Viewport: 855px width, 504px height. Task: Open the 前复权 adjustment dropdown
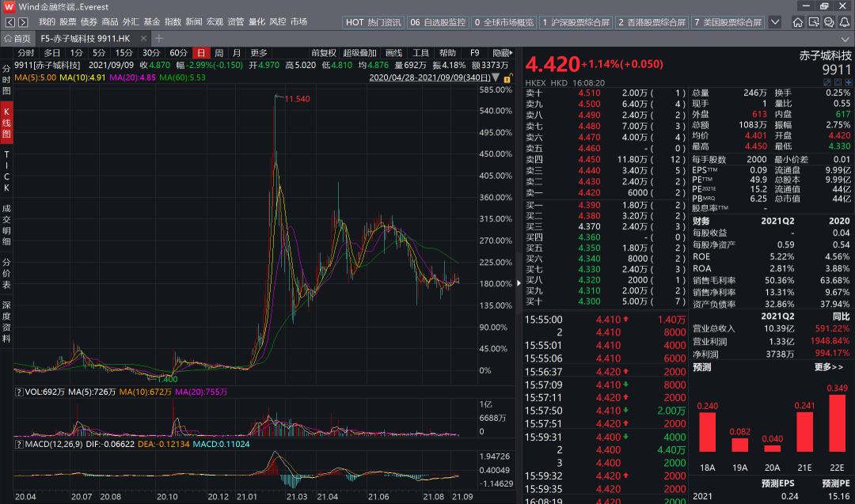pos(323,53)
